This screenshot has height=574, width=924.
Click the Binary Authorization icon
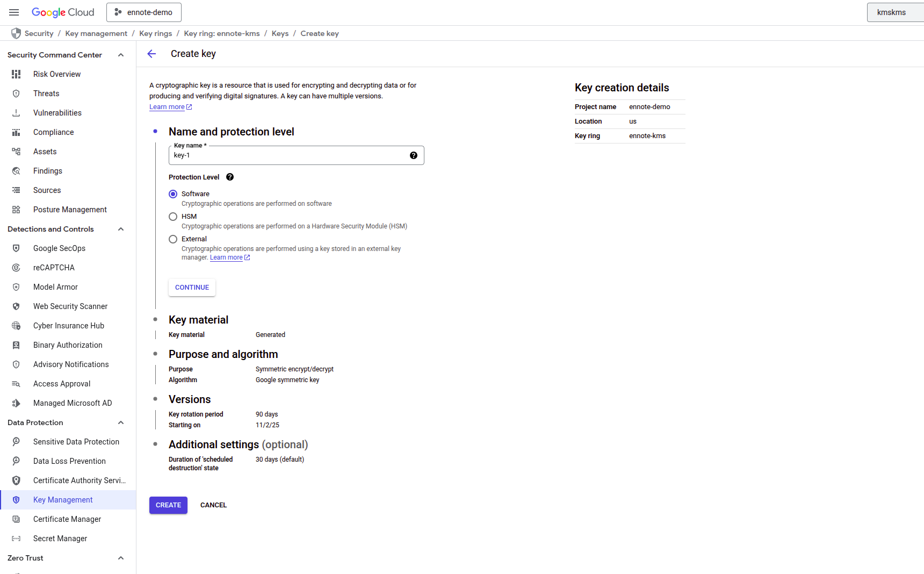[16, 345]
